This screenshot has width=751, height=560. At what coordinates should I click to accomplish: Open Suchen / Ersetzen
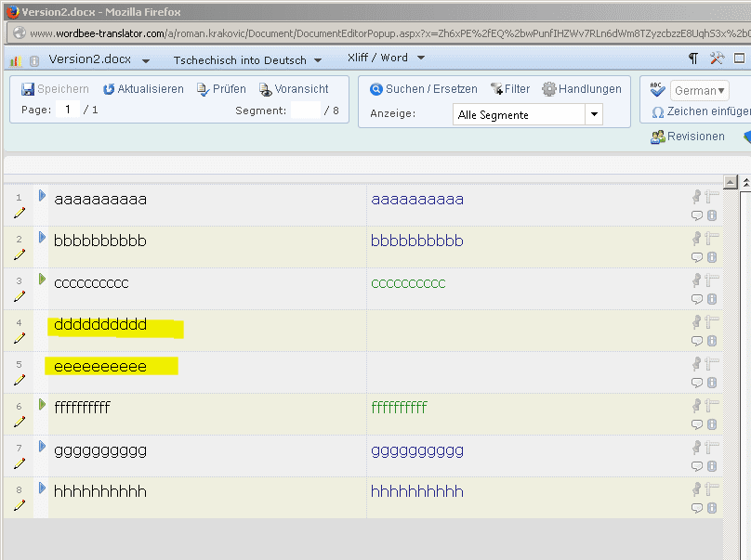(x=424, y=89)
